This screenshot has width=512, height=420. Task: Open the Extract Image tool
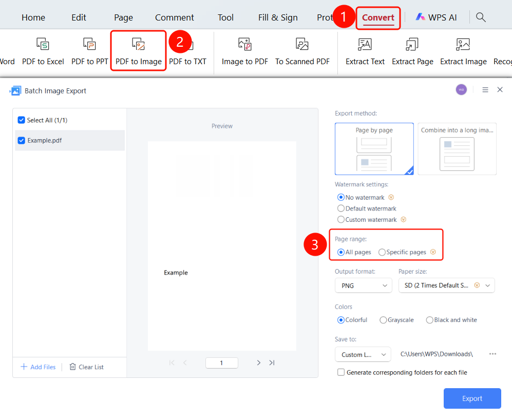(x=463, y=51)
